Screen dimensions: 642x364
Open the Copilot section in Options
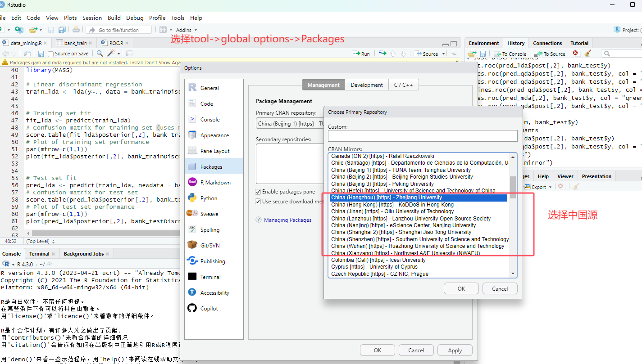tap(214, 309)
